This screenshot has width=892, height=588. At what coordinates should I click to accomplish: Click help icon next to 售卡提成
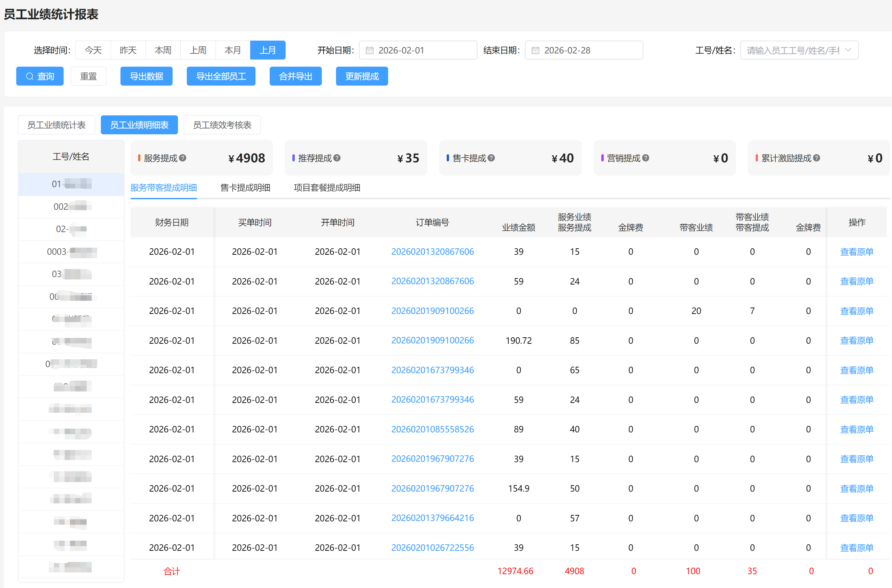click(491, 158)
